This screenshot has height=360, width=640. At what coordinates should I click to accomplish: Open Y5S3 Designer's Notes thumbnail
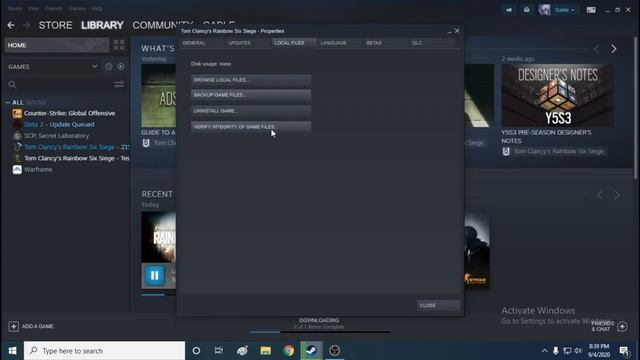coord(558,95)
